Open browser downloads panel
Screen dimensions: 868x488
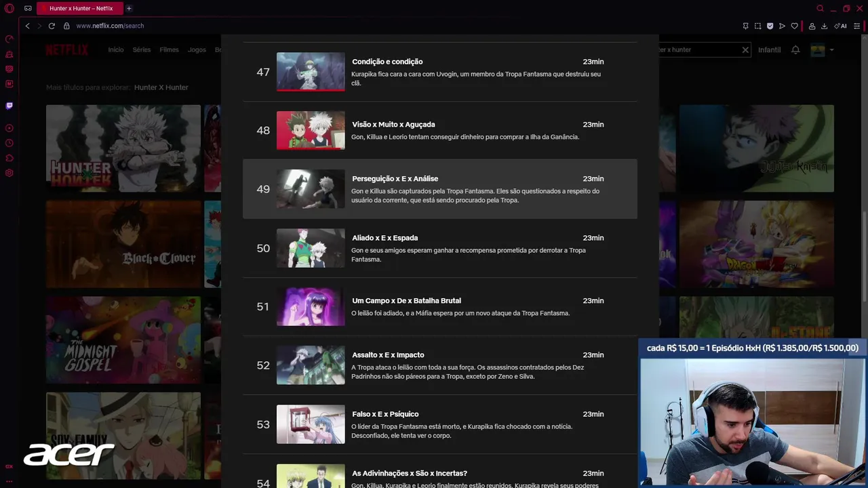(824, 26)
